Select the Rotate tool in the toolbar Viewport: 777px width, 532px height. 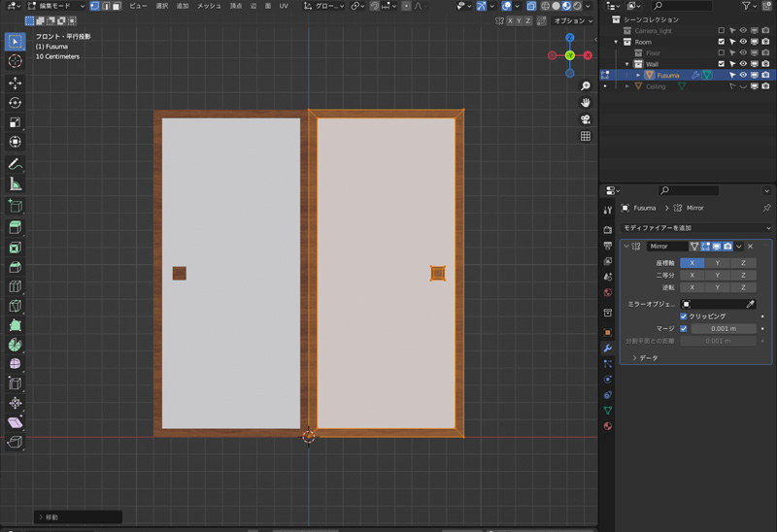click(x=15, y=103)
